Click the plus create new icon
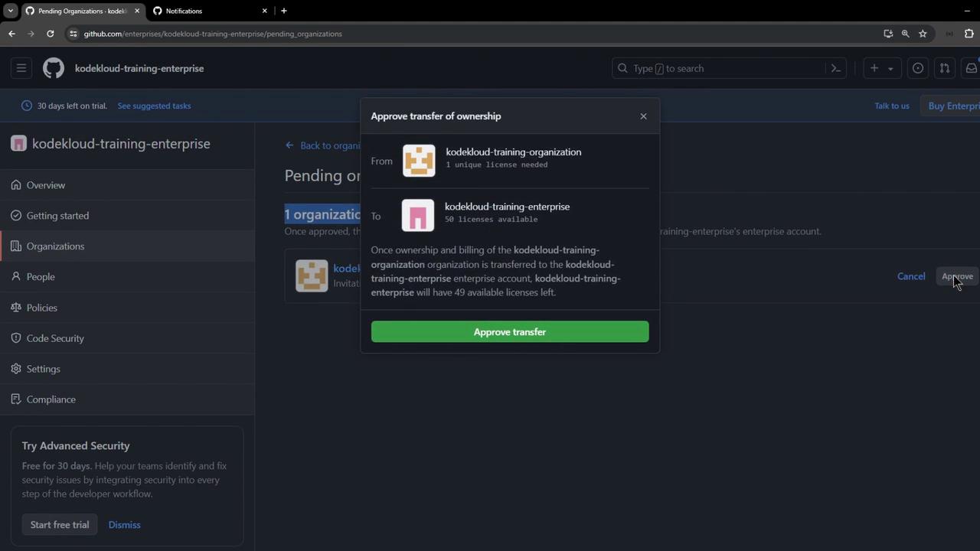 tap(874, 68)
